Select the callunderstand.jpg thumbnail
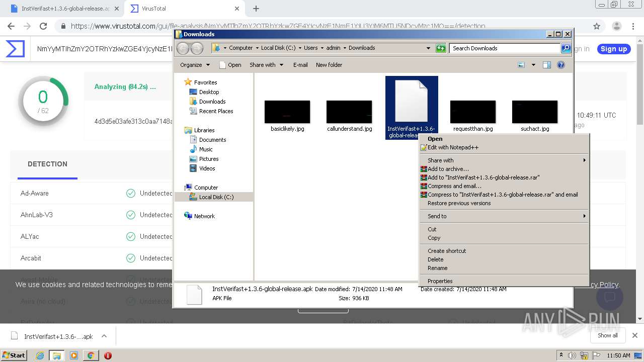The height and width of the screenshot is (362, 644). [349, 112]
